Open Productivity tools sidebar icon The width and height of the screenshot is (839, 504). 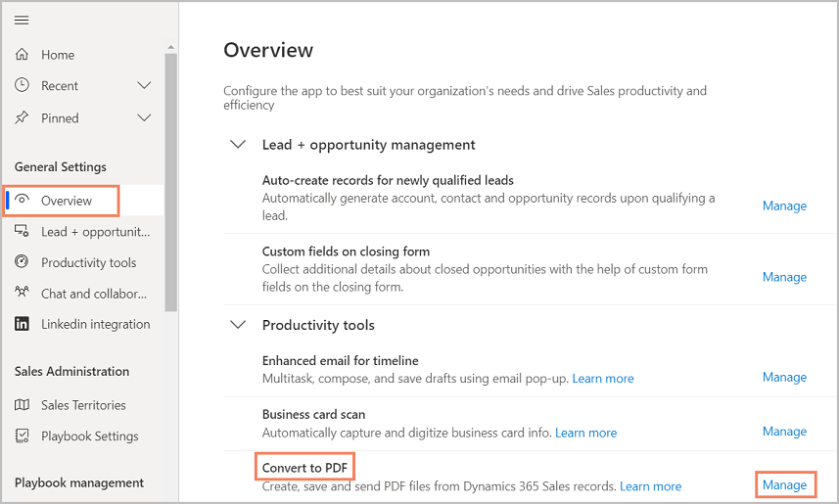pos(23,262)
